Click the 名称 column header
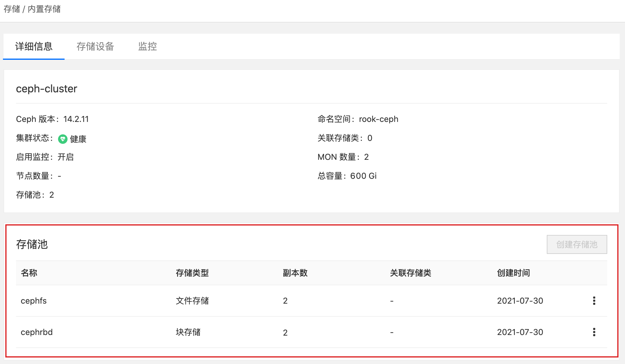 (x=29, y=273)
